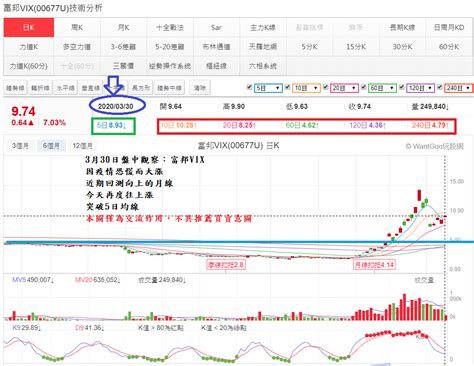Open the Sar indicator tab
Image resolution: width=474 pixels, height=366 pixels.
pos(216,27)
